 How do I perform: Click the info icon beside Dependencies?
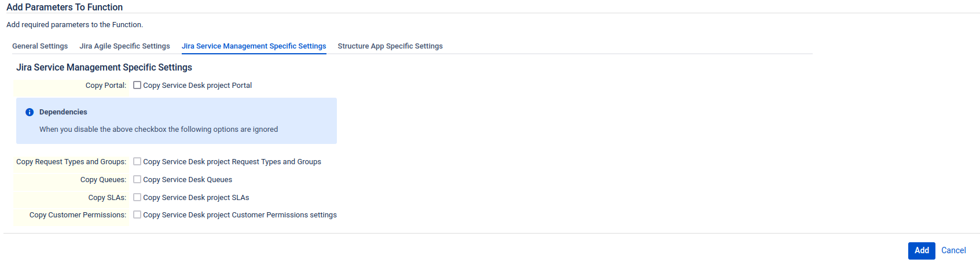30,112
